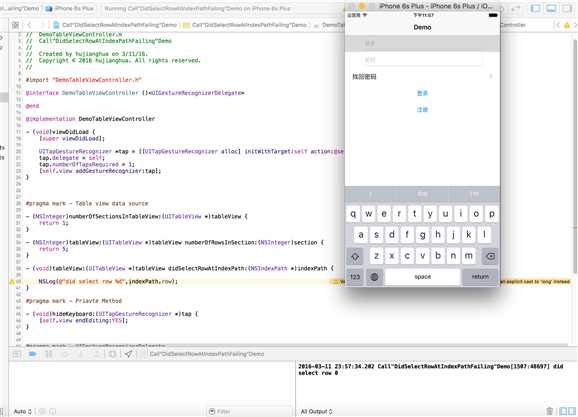
Task: Go forward using the jump bar forward arrow
Action: [42, 25]
